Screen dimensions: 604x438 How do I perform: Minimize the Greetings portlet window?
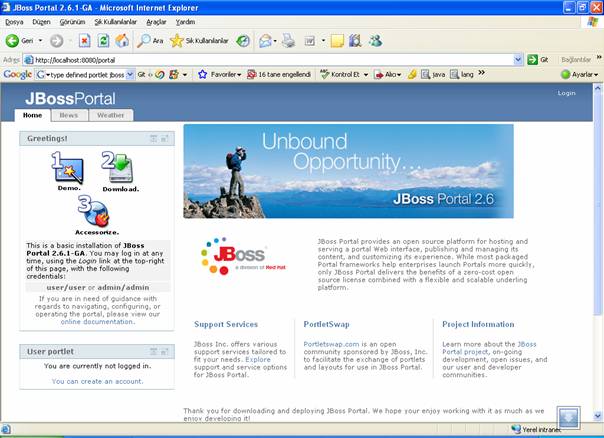[153, 139]
